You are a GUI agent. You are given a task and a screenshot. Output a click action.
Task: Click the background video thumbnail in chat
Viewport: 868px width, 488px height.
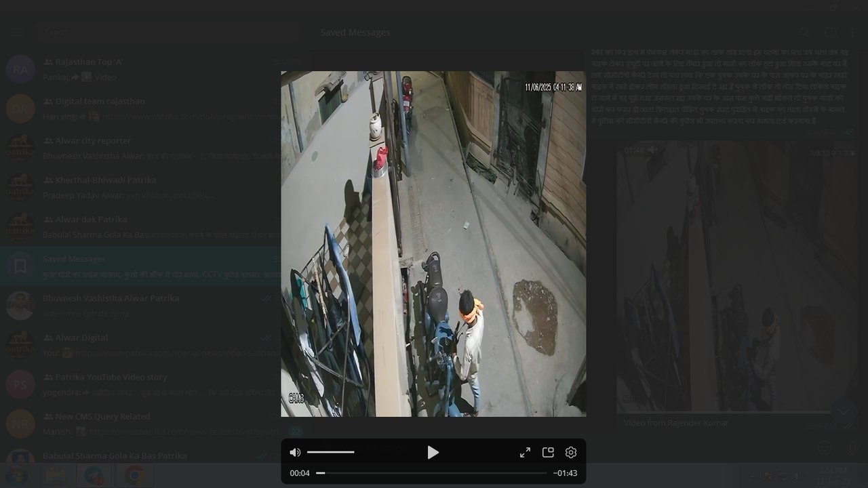(x=737, y=277)
